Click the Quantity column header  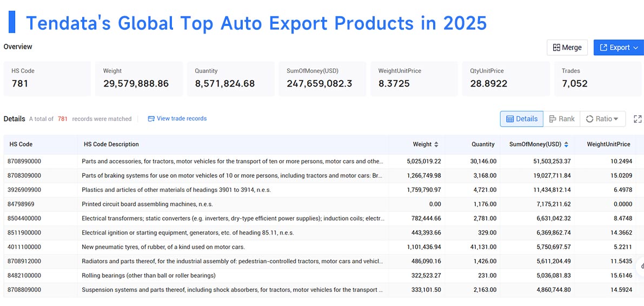click(x=483, y=144)
